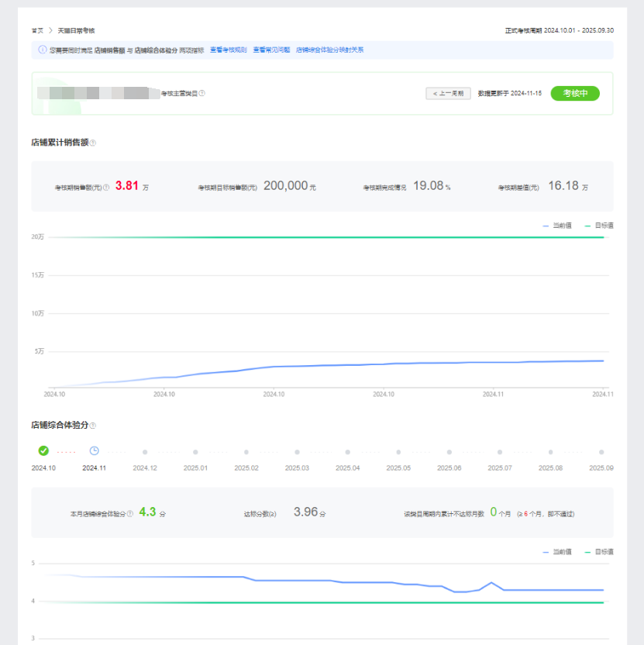Viewport: 644px width, 645px height.
Task: Click the info icon in the blue notice bar
Action: [x=42, y=50]
